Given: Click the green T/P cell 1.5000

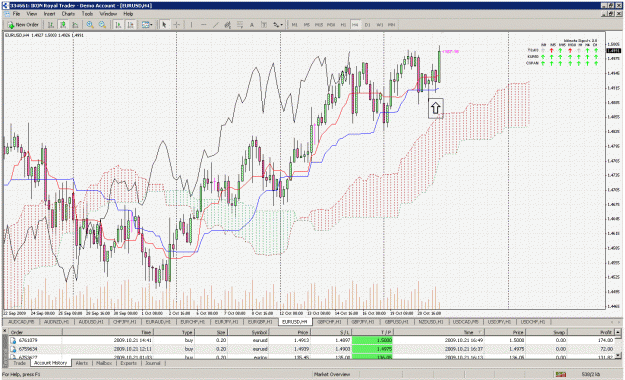Looking at the screenshot, I should pyautogui.click(x=373, y=340).
